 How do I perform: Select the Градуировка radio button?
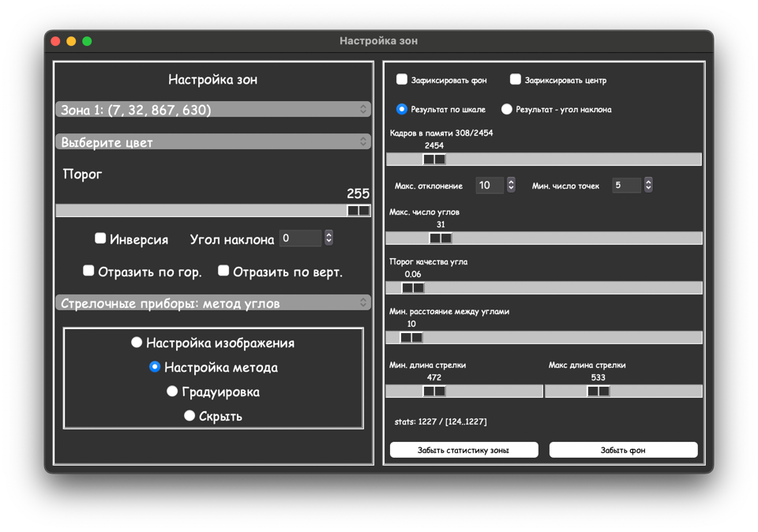click(172, 392)
